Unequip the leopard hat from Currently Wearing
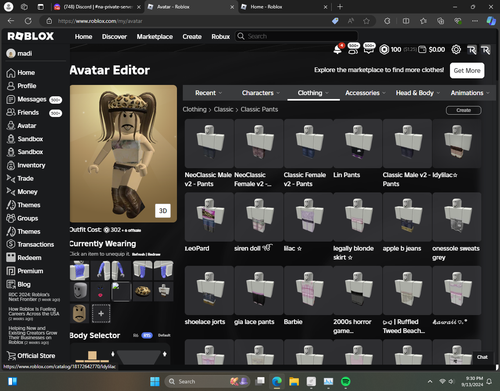This screenshot has width=500, height=391. [142, 291]
